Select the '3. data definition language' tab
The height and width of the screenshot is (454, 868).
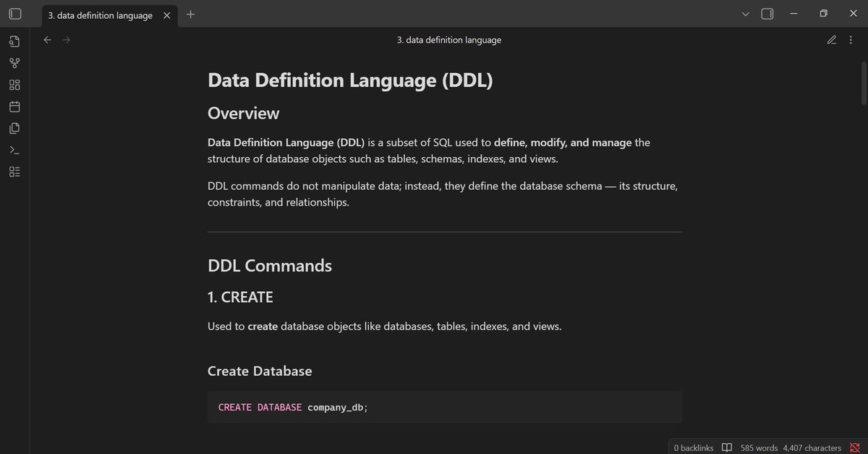pos(108,14)
